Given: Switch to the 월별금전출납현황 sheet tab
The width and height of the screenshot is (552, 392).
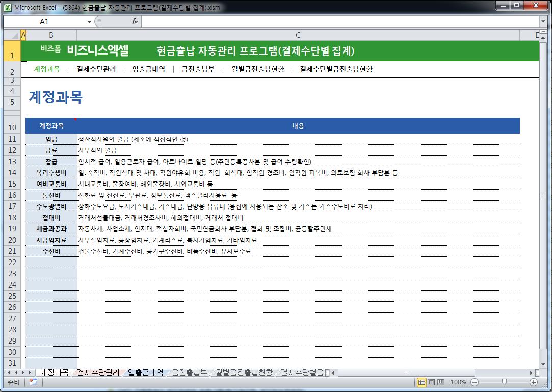Looking at the screenshot, I should click(x=244, y=372).
